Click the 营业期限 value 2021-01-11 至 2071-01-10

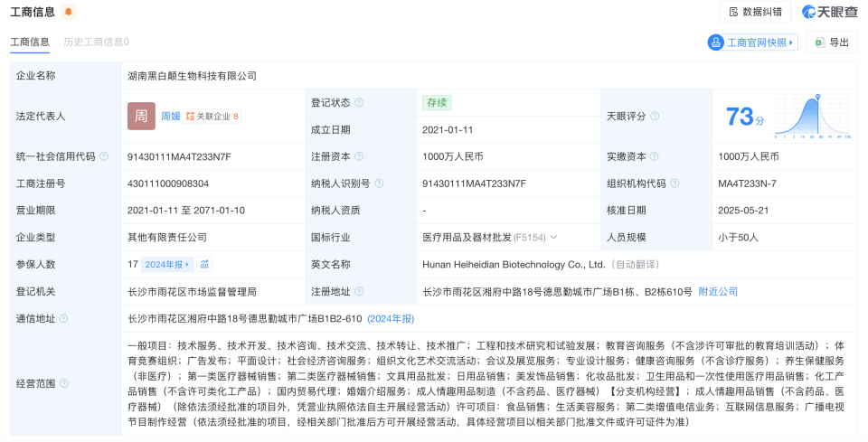click(186, 211)
